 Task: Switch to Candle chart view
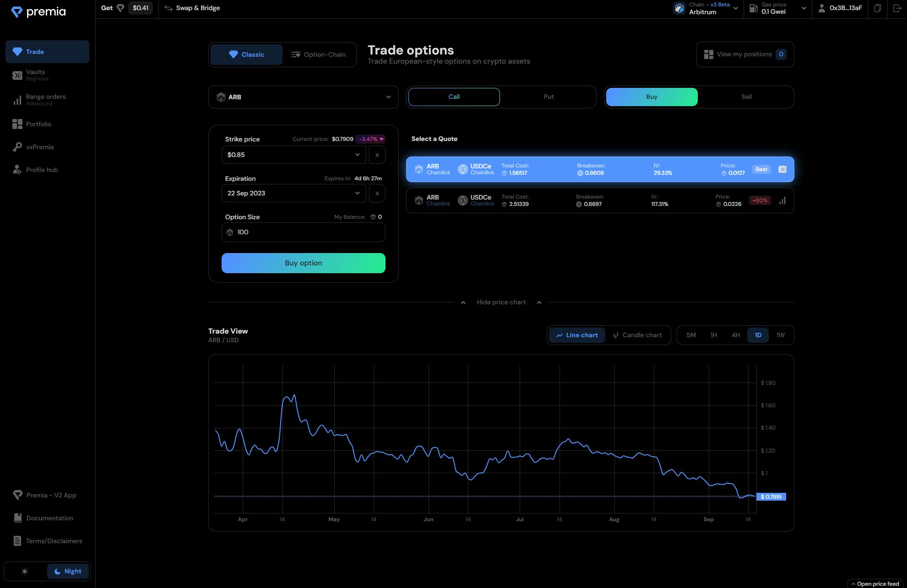click(637, 335)
